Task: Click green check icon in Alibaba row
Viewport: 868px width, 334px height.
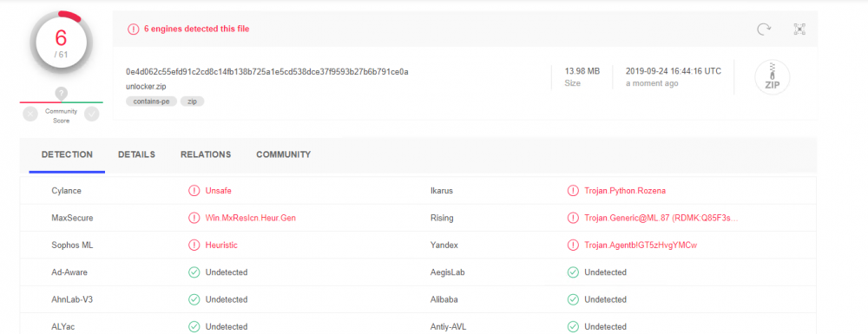Action: 573,299
